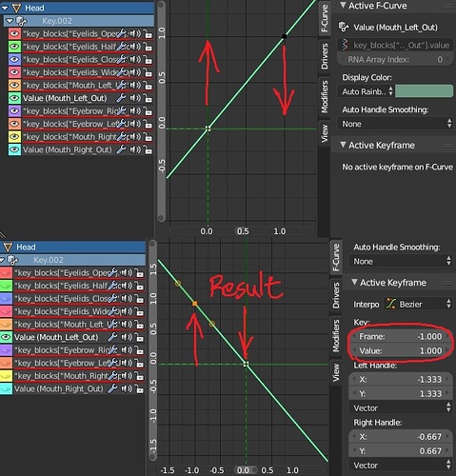
Task: Toggle the wrench on the lower Value (Mouth_Left_Out) channel
Action: (112, 337)
